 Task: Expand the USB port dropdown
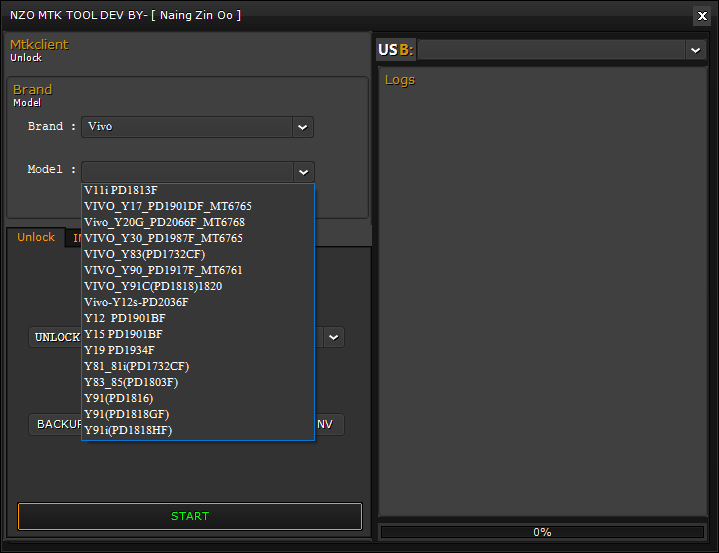click(695, 50)
